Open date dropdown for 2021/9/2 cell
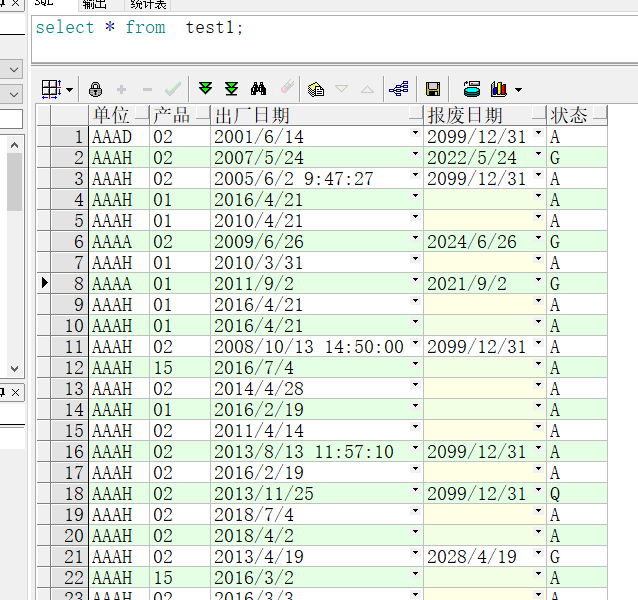This screenshot has width=638, height=600. tap(538, 280)
